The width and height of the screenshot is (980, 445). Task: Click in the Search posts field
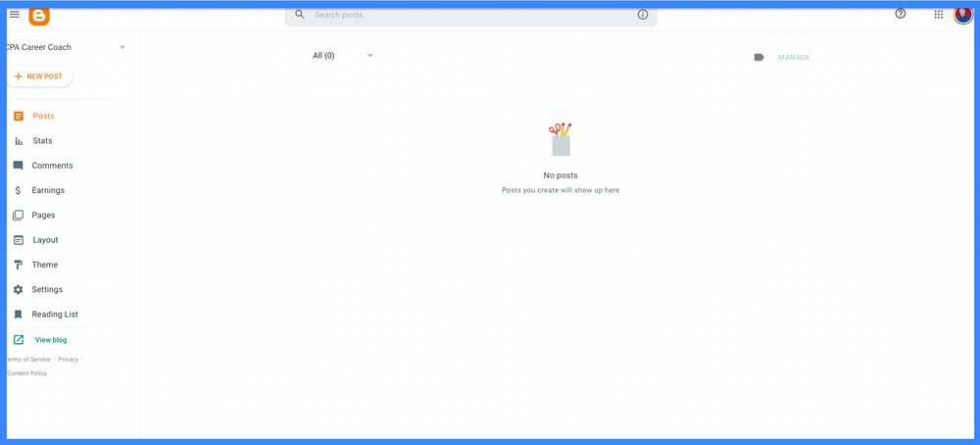tap(470, 15)
